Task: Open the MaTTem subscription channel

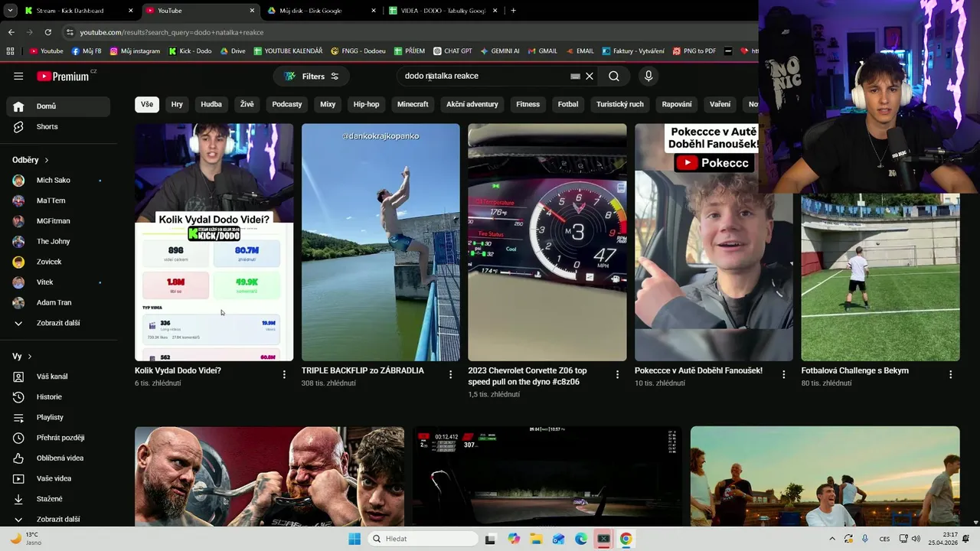Action: 58,201
